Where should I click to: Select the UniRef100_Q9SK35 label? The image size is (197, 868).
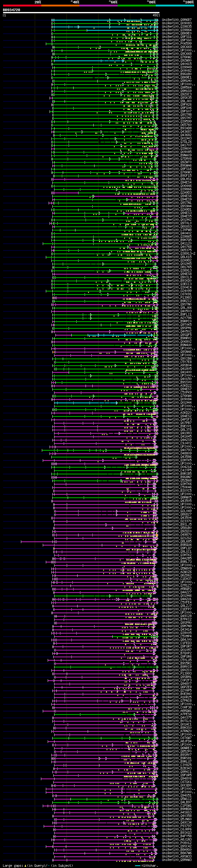coord(176,98)
